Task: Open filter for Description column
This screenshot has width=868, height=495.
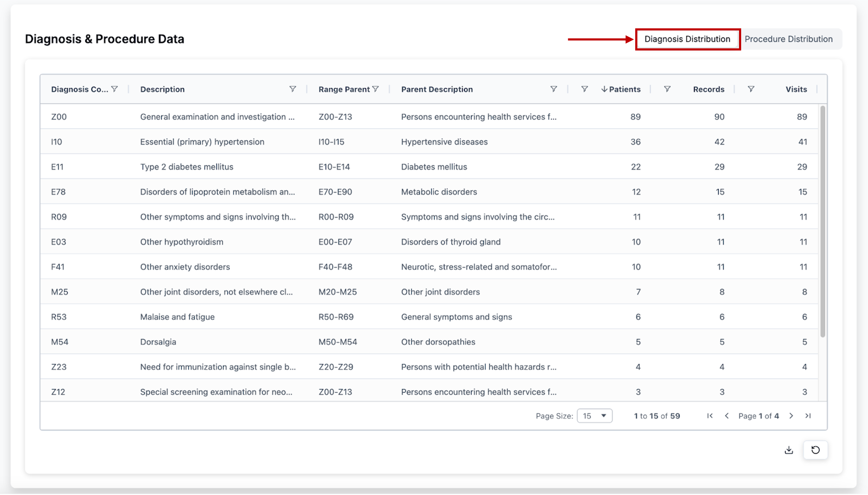Action: pos(292,89)
